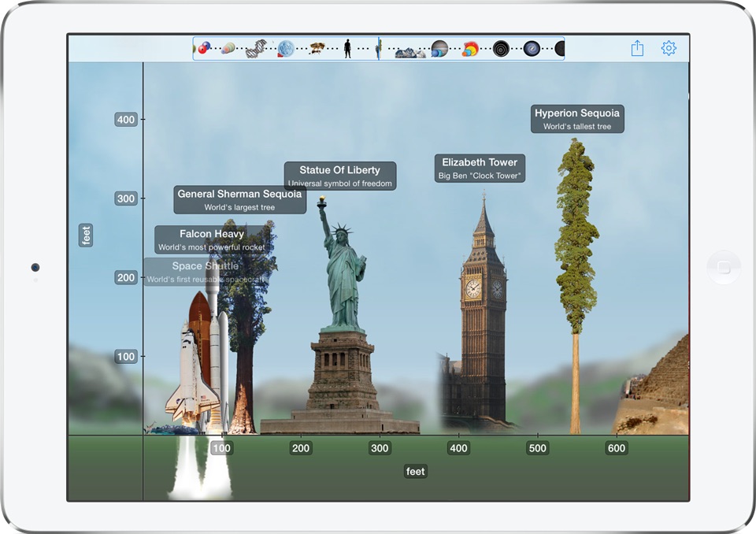Select the Falcon Heavy label
The height and width of the screenshot is (534, 756).
point(212,239)
